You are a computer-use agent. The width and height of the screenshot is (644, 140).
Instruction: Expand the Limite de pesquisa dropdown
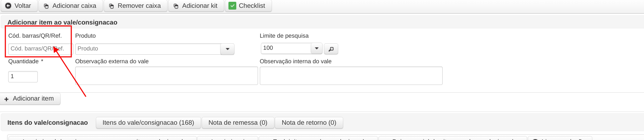(316, 48)
